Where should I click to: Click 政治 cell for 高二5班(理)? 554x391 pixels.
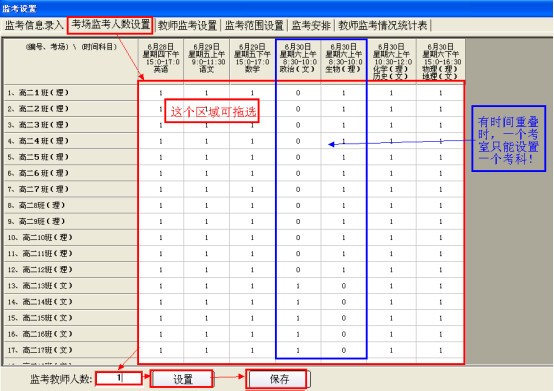tap(298, 157)
